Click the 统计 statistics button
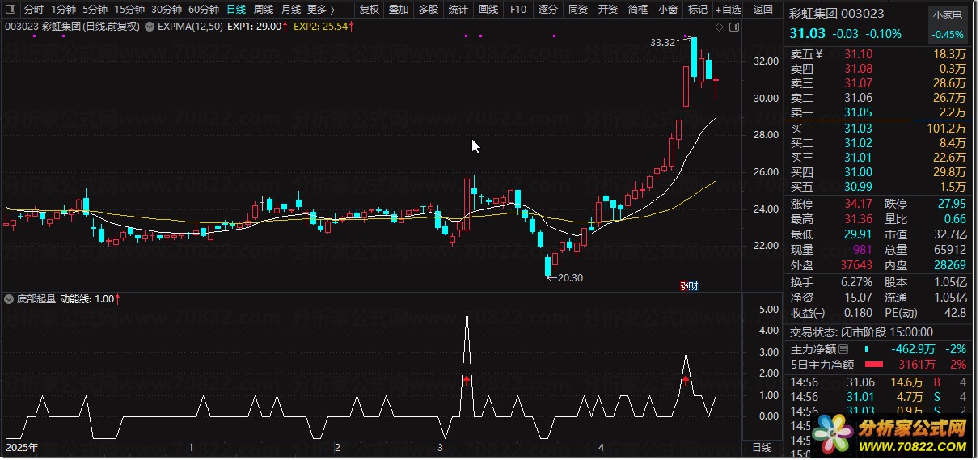The width and height of the screenshot is (980, 460). pos(458,10)
